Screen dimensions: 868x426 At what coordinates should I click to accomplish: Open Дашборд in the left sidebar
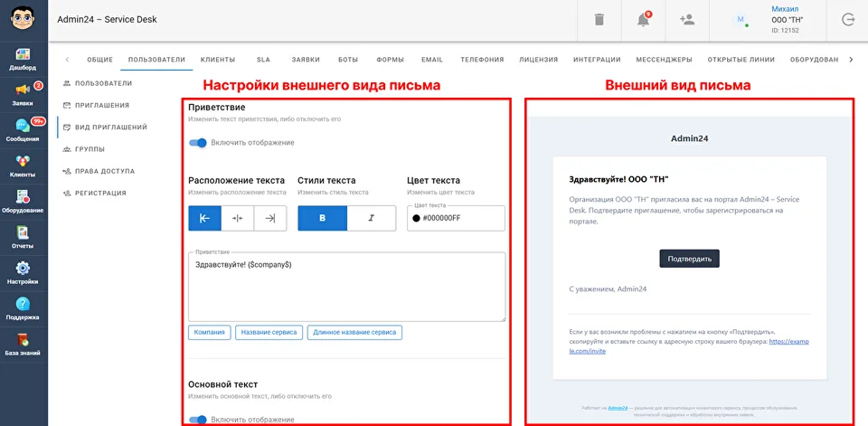[24, 60]
